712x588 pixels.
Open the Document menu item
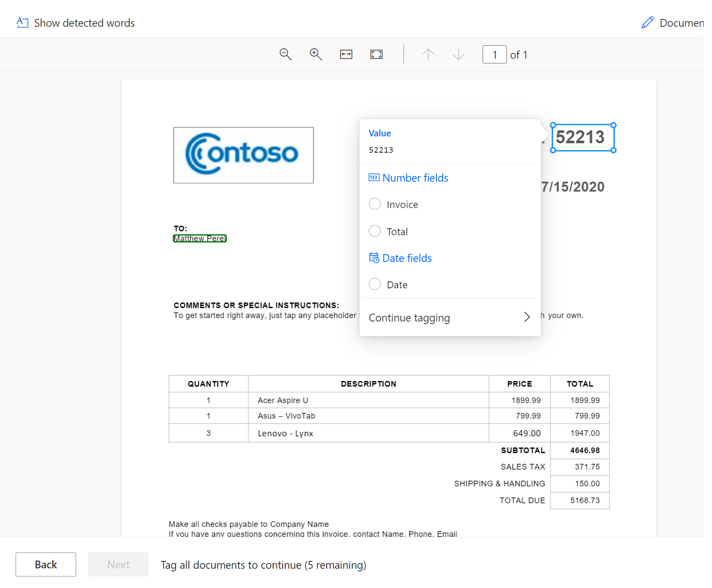point(683,23)
